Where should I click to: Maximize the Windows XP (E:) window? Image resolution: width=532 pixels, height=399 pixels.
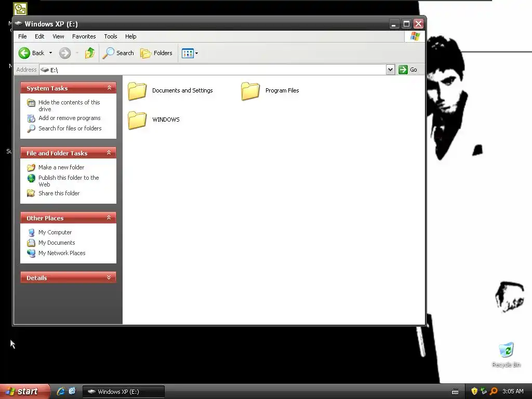(x=406, y=24)
